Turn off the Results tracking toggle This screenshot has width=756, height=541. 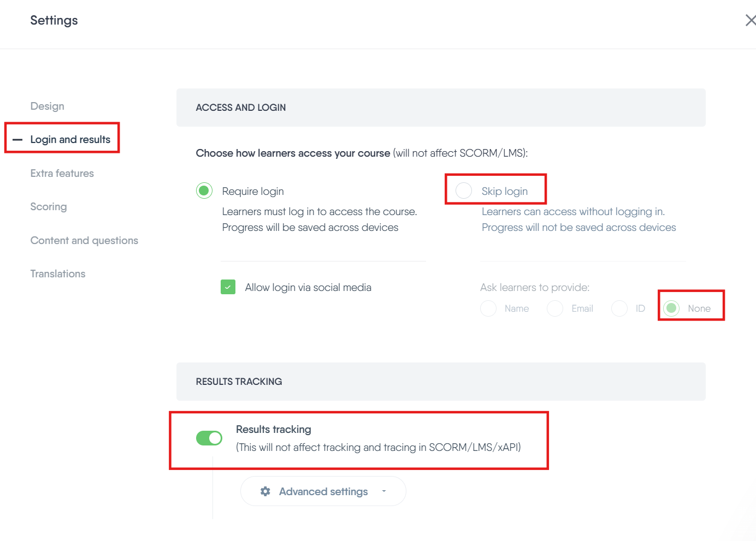coord(209,438)
